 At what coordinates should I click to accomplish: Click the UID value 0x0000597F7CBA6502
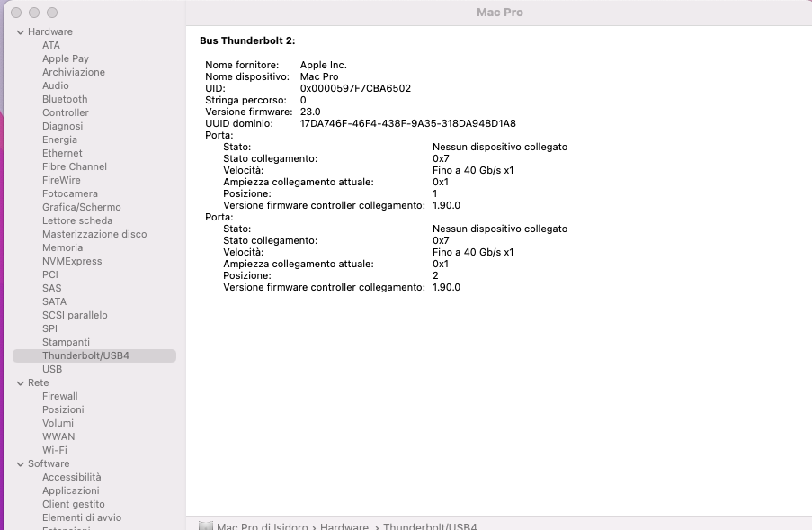tap(355, 88)
